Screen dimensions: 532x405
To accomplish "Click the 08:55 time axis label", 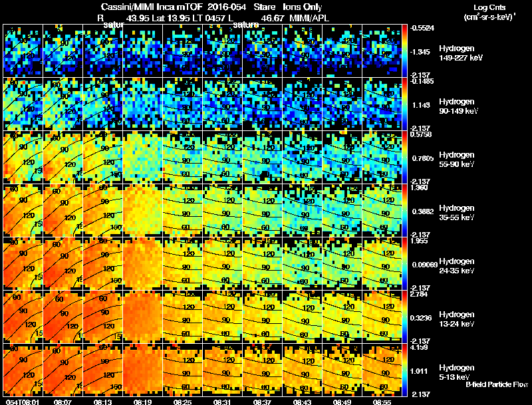I will 382,402.
